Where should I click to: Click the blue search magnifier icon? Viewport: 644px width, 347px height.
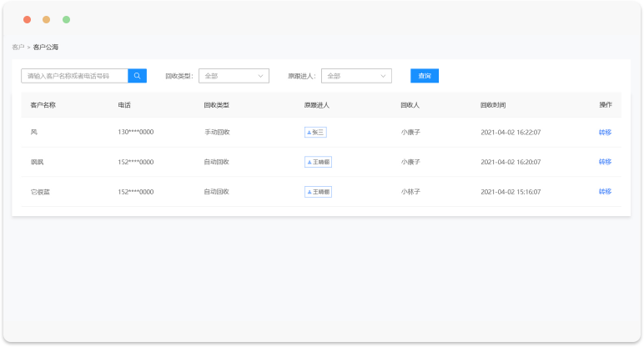[x=137, y=76]
